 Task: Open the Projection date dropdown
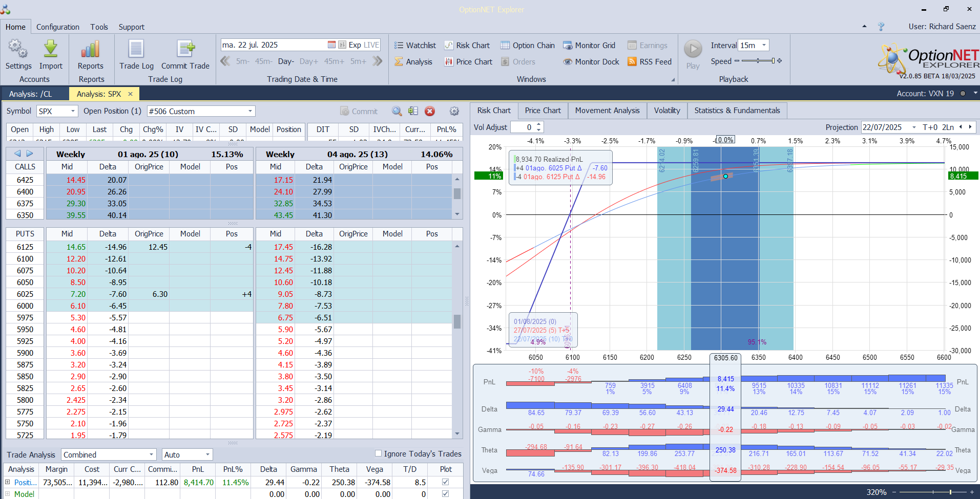click(x=914, y=127)
